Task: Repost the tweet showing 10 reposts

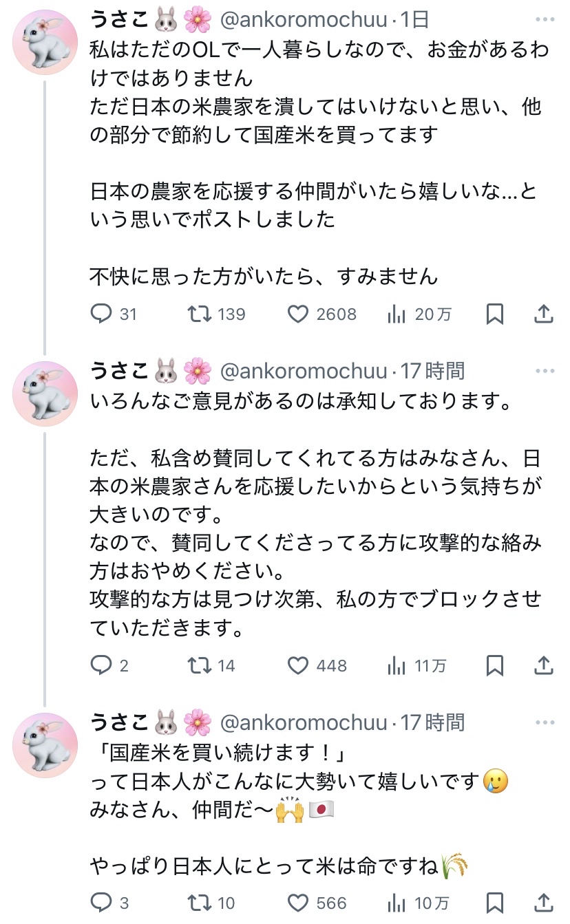Action: coord(200,902)
